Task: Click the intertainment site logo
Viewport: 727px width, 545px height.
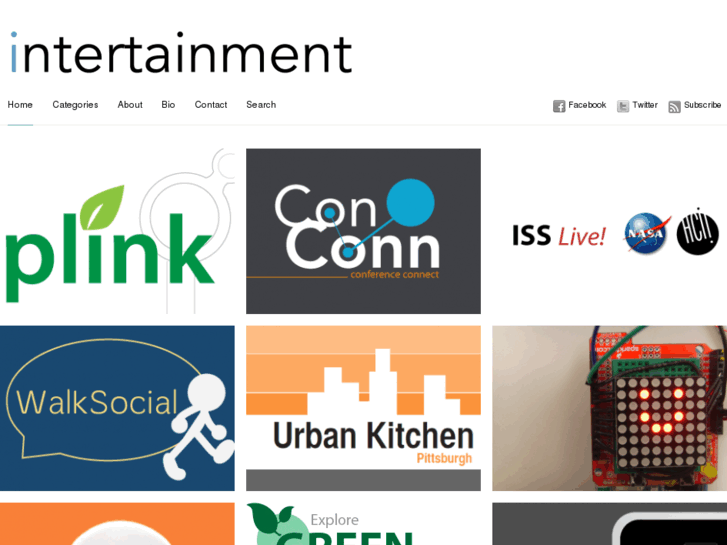Action: click(x=181, y=52)
